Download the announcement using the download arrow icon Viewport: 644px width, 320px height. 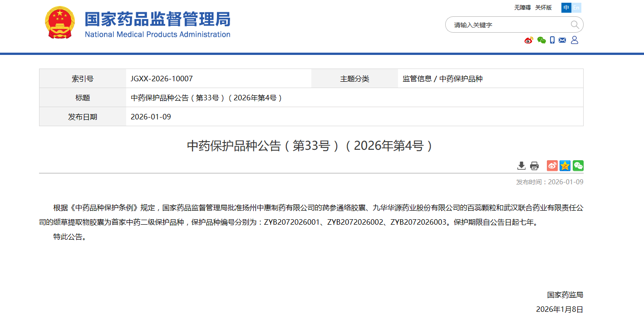tap(521, 166)
